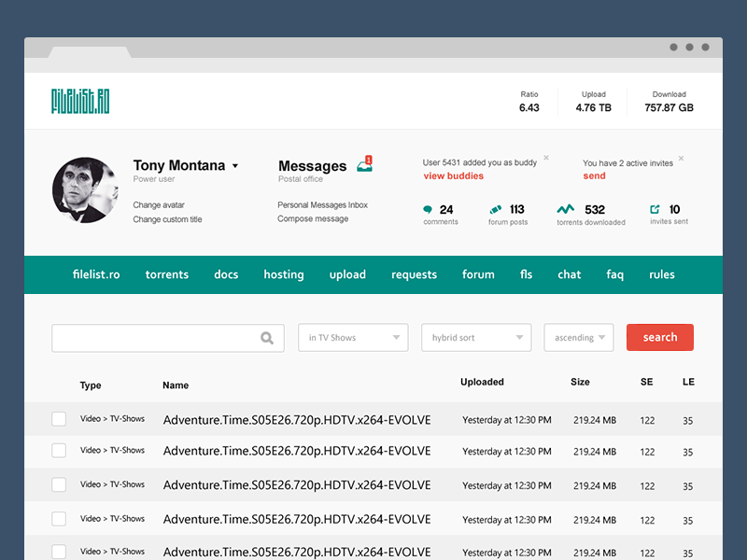Open the forum from the navigation bar

pos(478,274)
